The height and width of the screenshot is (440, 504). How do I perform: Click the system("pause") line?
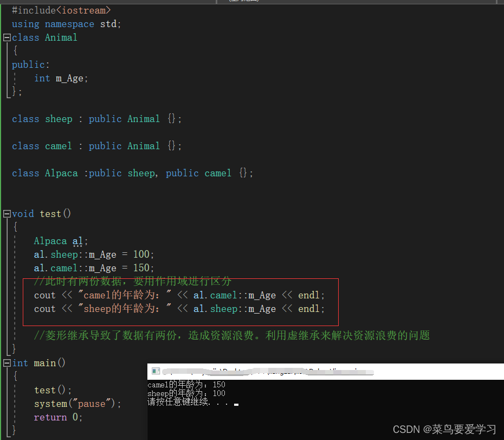(x=77, y=404)
